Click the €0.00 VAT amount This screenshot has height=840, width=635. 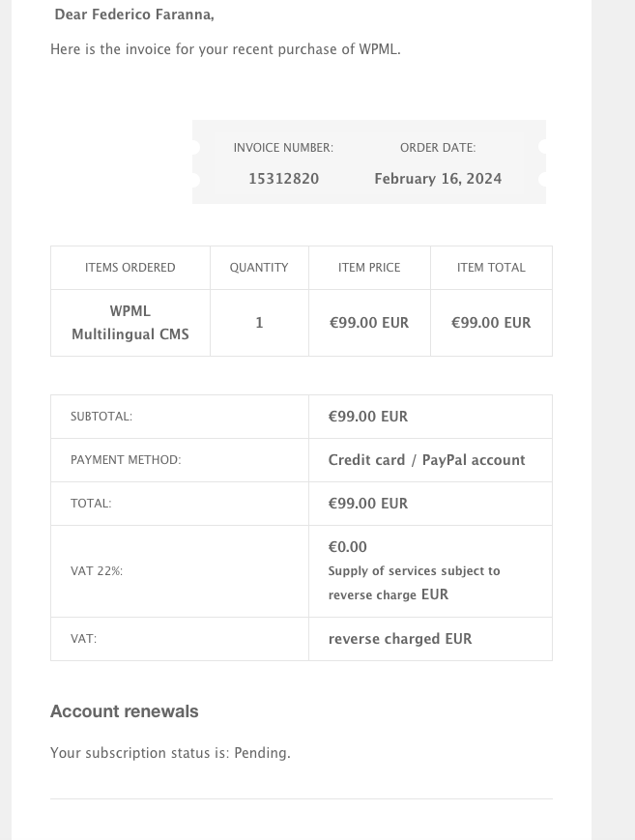coord(348,547)
